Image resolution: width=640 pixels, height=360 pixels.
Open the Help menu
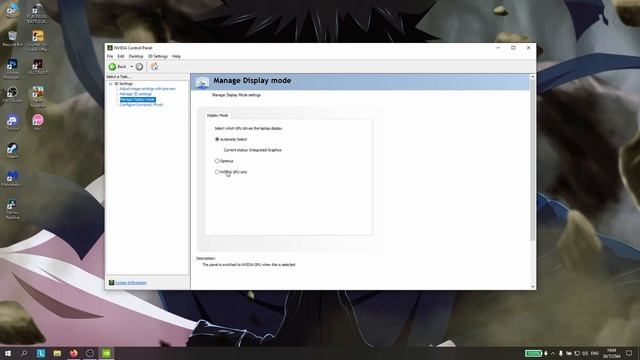tap(176, 56)
